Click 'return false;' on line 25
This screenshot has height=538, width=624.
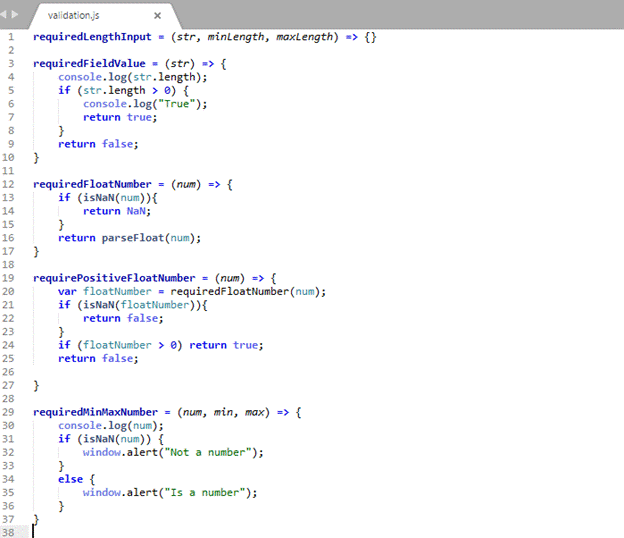(x=98, y=359)
